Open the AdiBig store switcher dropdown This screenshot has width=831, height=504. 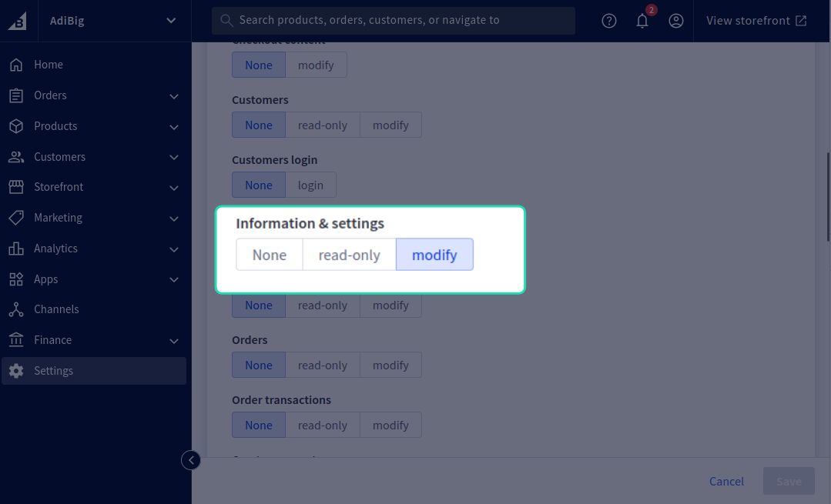[113, 21]
